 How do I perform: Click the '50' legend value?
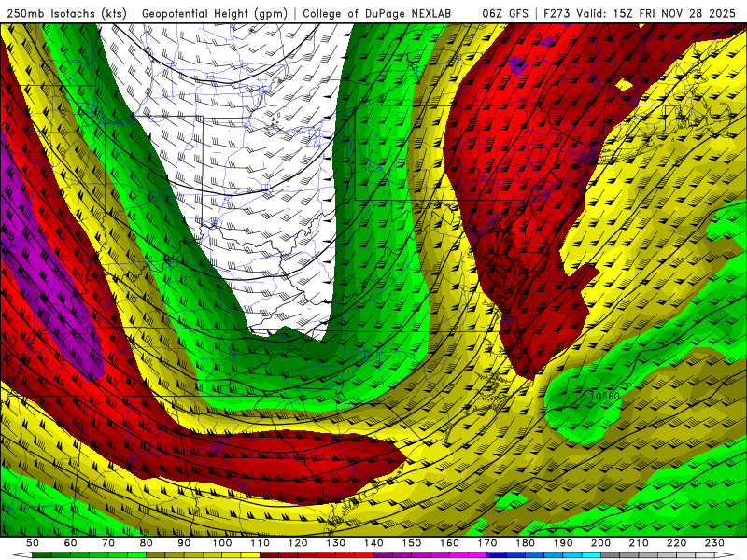[33, 543]
